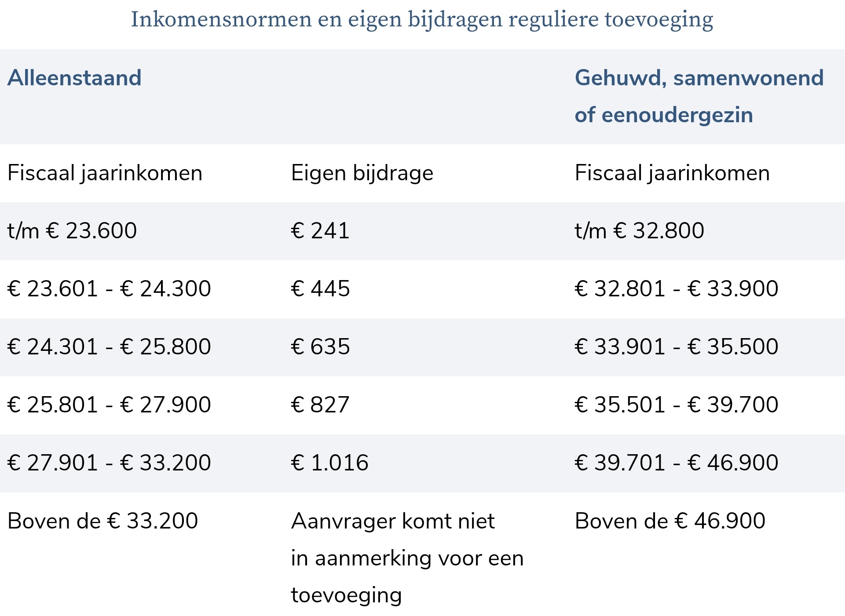Click the 'Eigen bijdrage' column label
This screenshot has height=616, width=845.
(362, 173)
